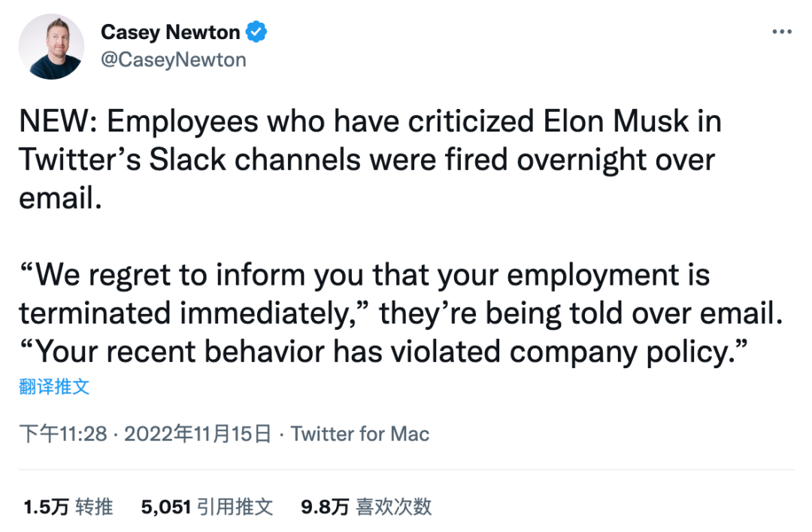Click the Twitter for Mac source label
812x532 pixels.
tap(360, 434)
